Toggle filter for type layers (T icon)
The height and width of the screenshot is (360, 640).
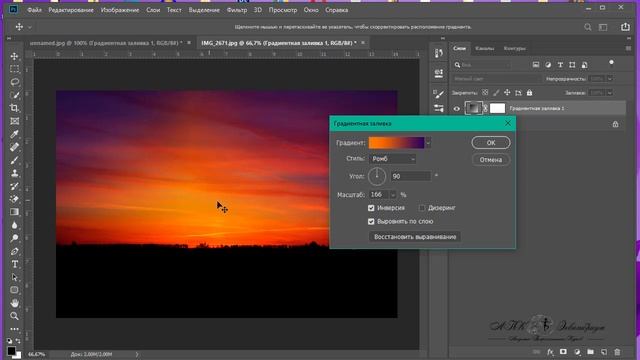[x=560, y=65]
